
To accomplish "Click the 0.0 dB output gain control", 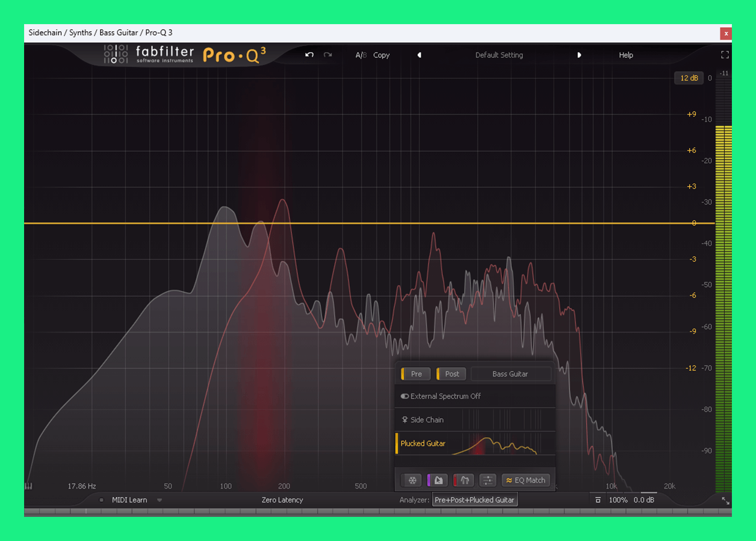I will click(644, 500).
